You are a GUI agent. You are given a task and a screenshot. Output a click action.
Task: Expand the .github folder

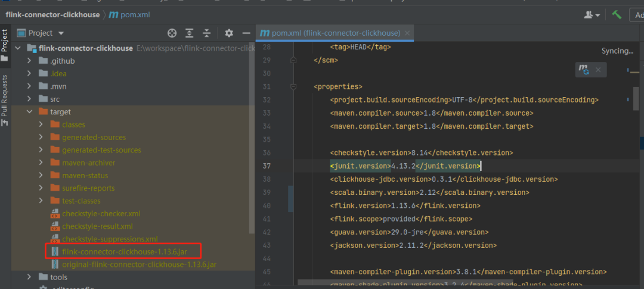tap(29, 61)
